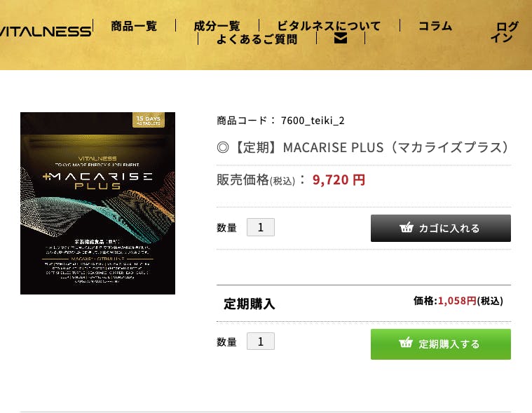Focus the 定期購入 数量 quantity field
Image resolution: width=532 pixels, height=413 pixels.
(x=261, y=341)
